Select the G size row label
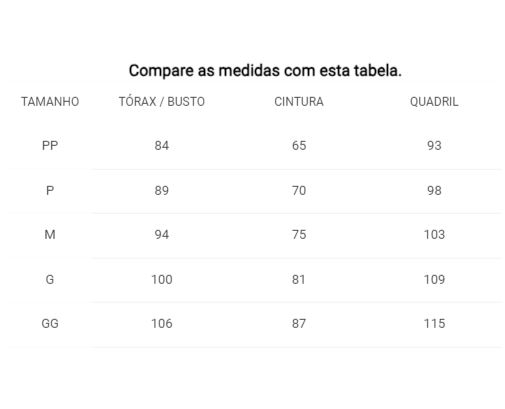Screen dimensions: 505x409 coord(50,279)
